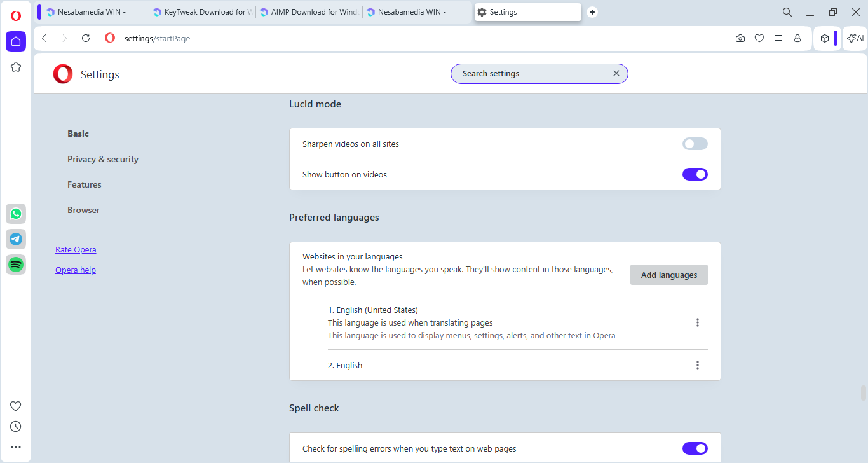Take a snapshot with camera icon
Image resolution: width=868 pixels, height=463 pixels.
[740, 38]
